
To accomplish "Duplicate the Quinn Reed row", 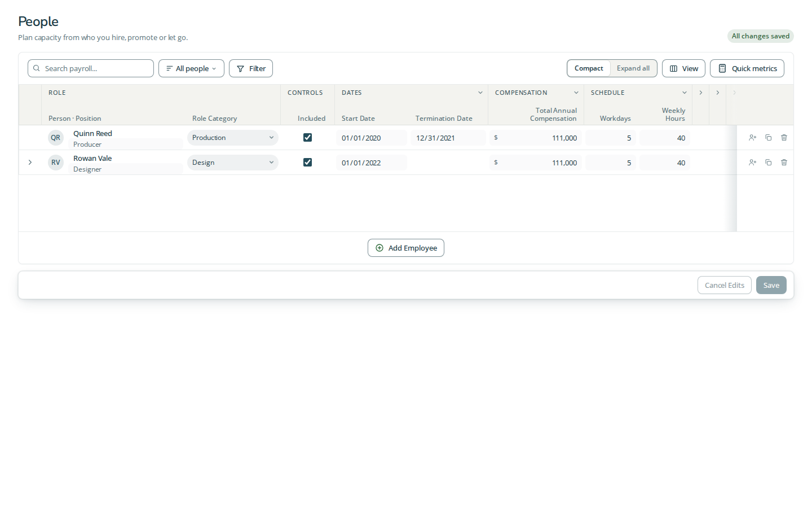I will coord(768,138).
